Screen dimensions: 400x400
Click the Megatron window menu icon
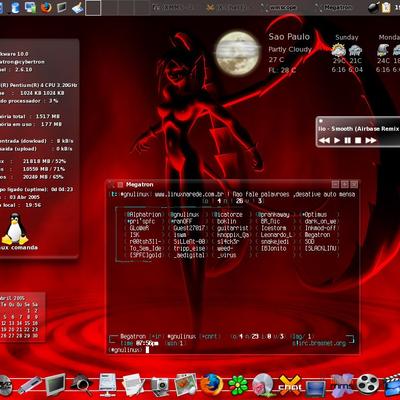point(120,185)
